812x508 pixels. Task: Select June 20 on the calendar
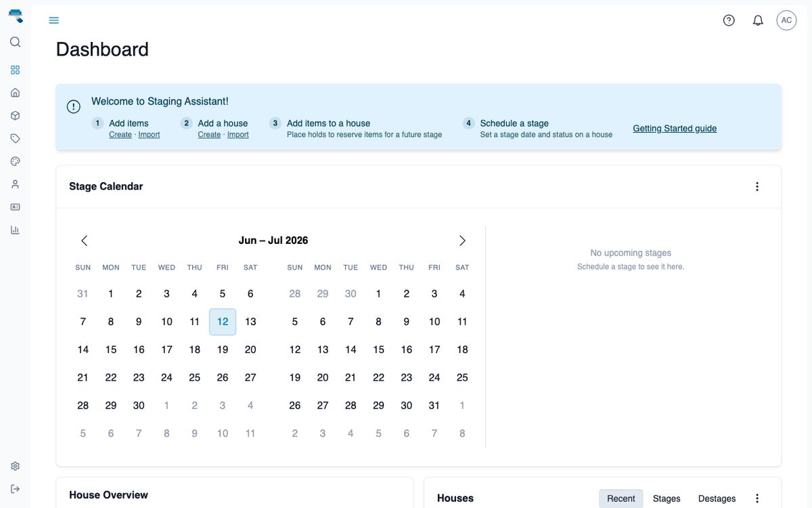(x=250, y=350)
